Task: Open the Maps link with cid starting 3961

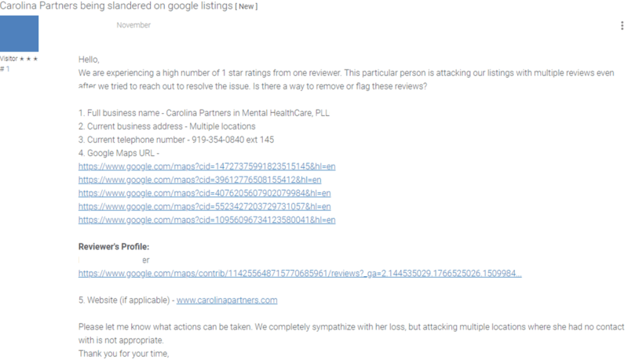Action: (199, 180)
